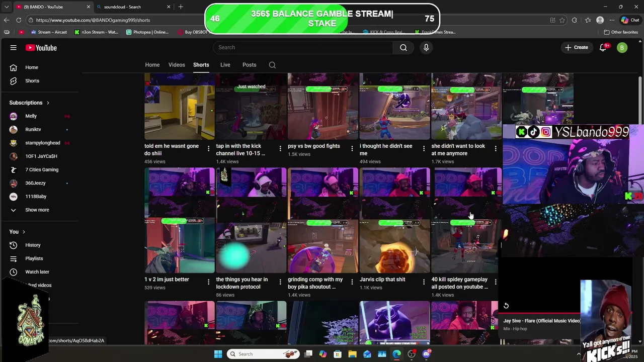Open OBS from the taskbar
644x362 pixels.
(412, 354)
